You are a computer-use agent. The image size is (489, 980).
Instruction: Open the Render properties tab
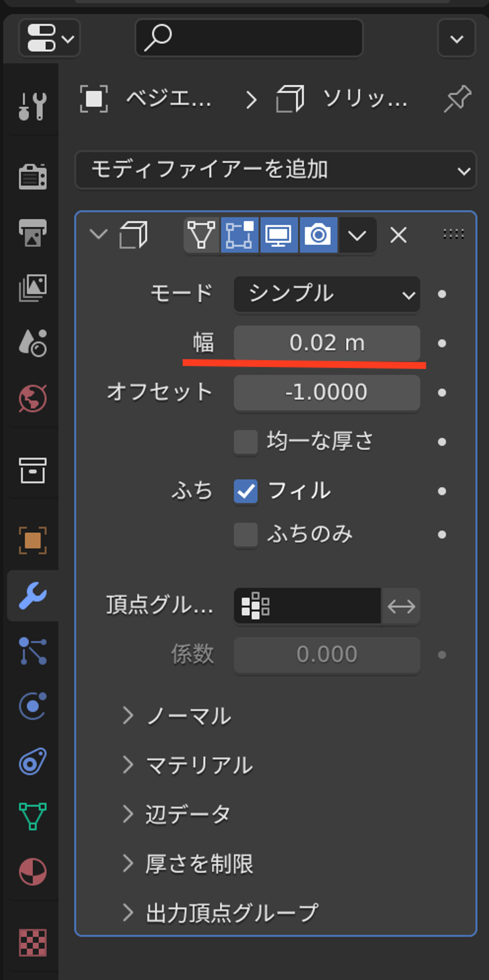pos(33,176)
